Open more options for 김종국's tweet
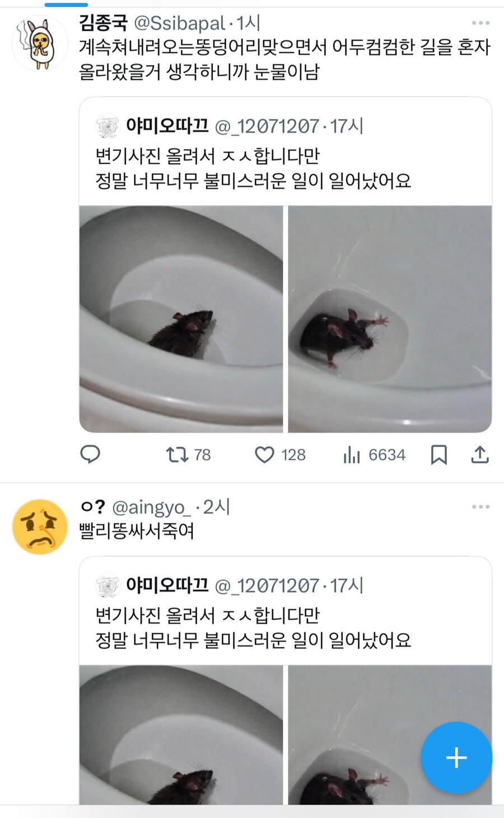 [480, 23]
